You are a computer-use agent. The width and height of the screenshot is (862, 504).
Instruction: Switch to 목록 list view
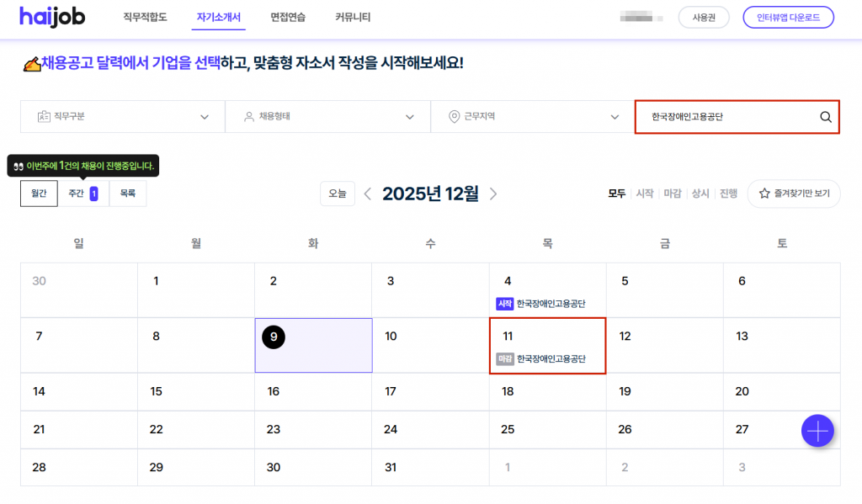[127, 194]
